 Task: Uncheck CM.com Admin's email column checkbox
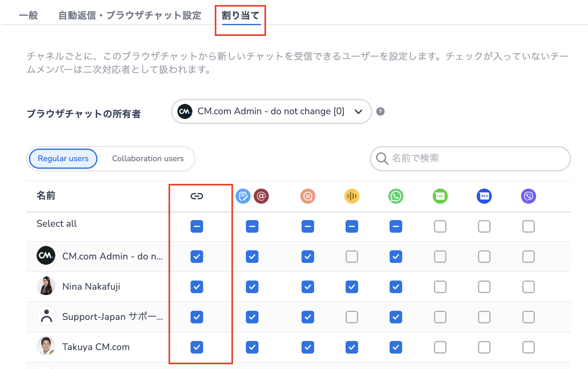[252, 257]
